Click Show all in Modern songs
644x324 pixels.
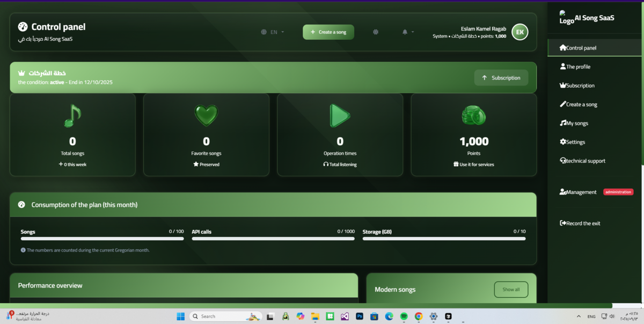[511, 290]
